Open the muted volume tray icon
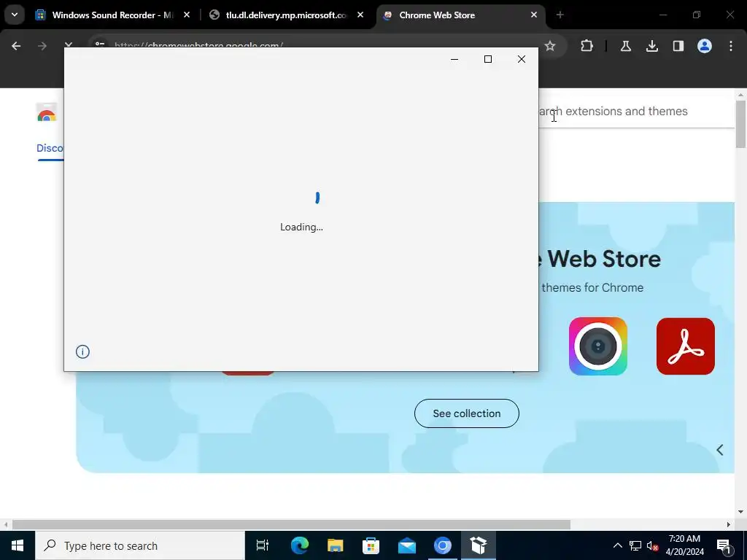747x560 pixels. click(653, 545)
